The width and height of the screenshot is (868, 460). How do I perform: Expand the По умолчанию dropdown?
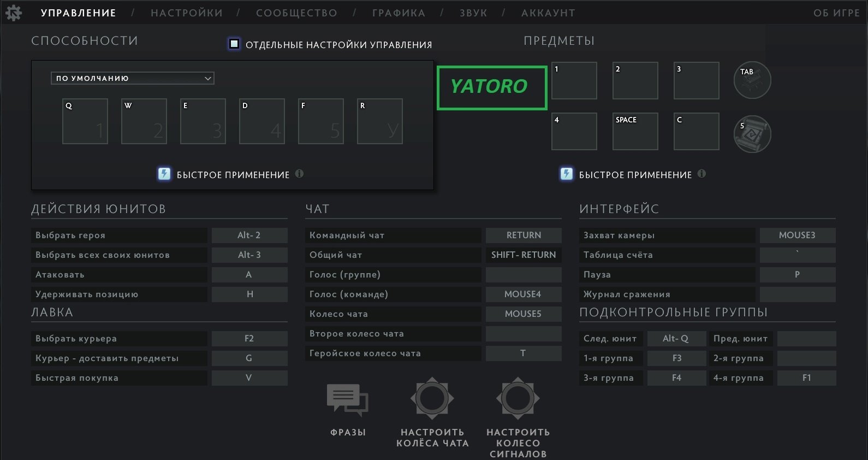point(133,78)
